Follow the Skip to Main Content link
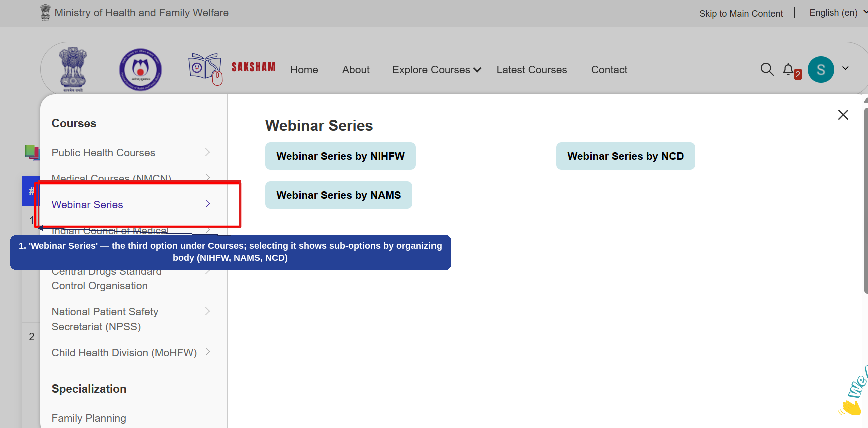Image resolution: width=868 pixels, height=428 pixels. click(741, 14)
